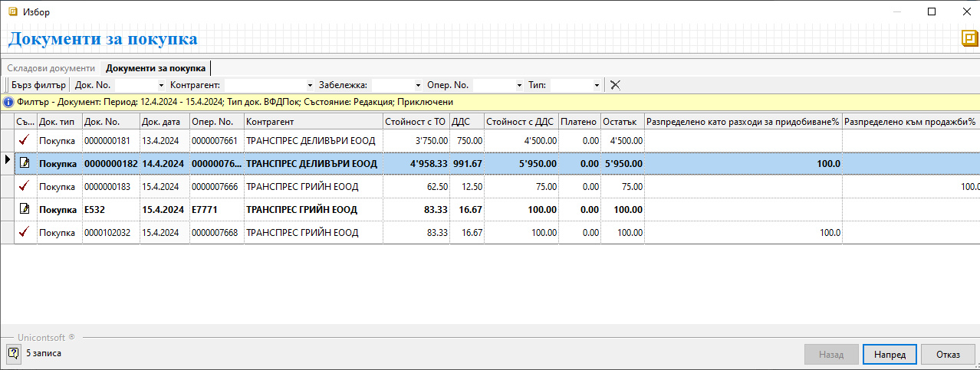This screenshot has height=370, width=980.
Task: Click the edit status icon for document E532
Action: (x=25, y=209)
